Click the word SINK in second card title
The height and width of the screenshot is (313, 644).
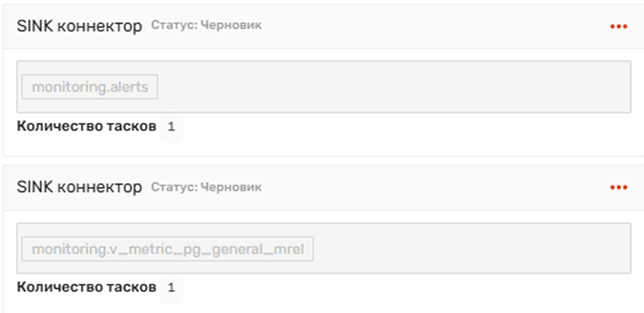35,187
